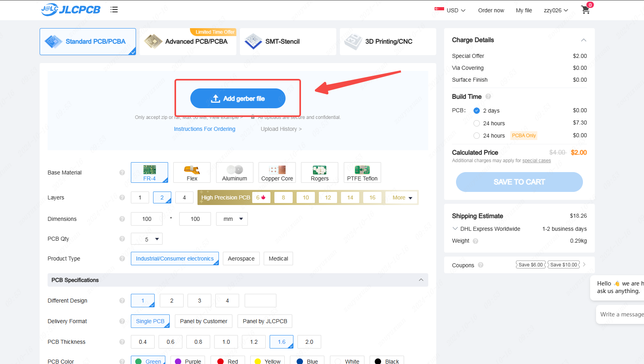Select the FR-4 base material
The height and width of the screenshot is (364, 644).
click(x=149, y=172)
